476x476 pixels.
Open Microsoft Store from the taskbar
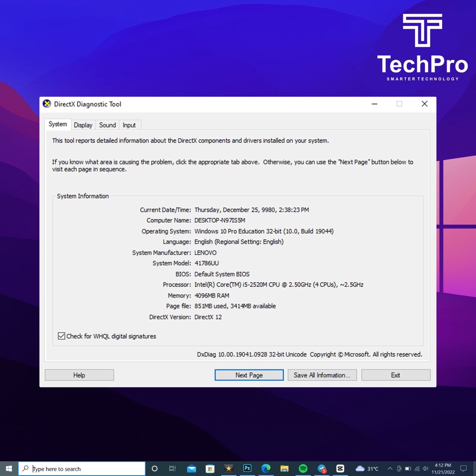click(210, 469)
